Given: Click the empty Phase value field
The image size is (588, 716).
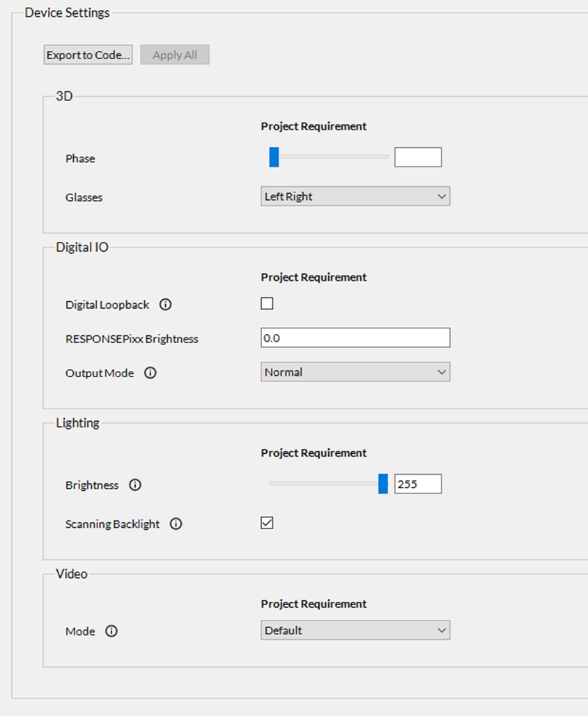Looking at the screenshot, I should [418, 158].
